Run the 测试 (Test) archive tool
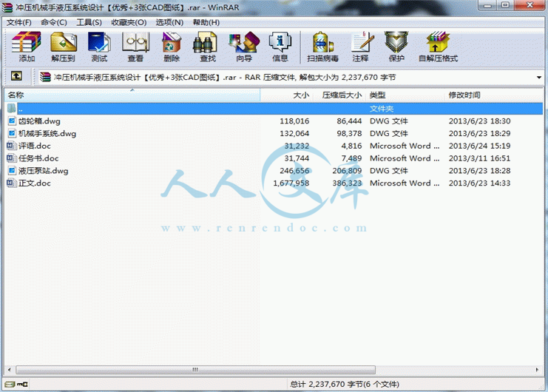The width and height of the screenshot is (548, 392). point(99,47)
